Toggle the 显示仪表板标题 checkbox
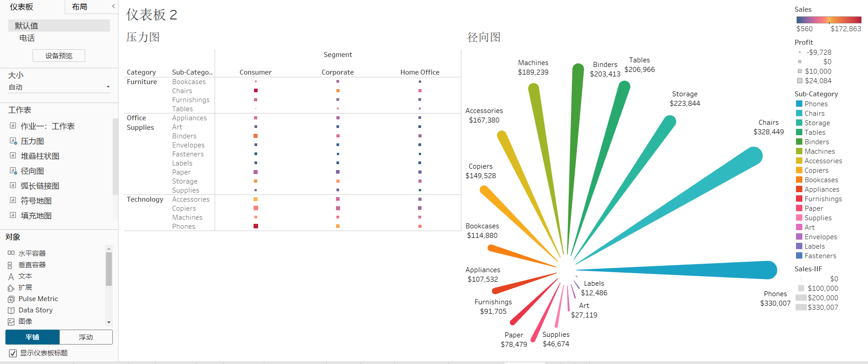The image size is (868, 364). click(x=13, y=353)
